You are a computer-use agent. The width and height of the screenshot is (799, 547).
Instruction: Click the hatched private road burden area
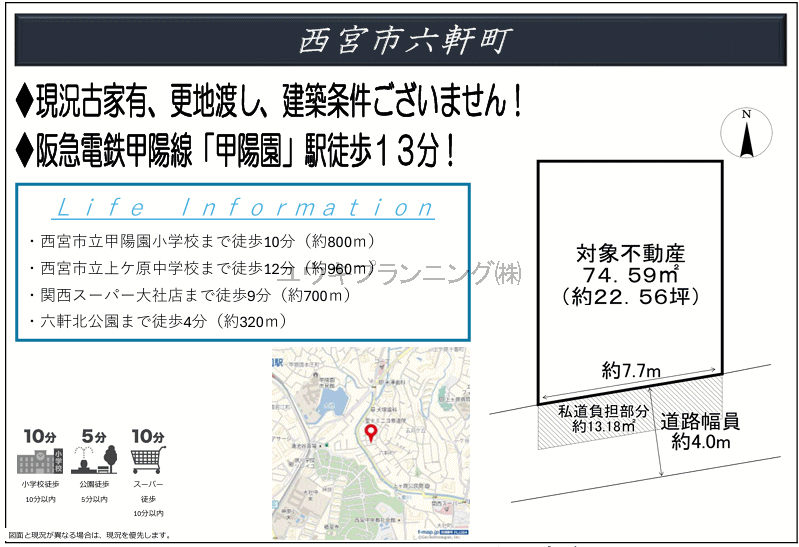pos(600,418)
